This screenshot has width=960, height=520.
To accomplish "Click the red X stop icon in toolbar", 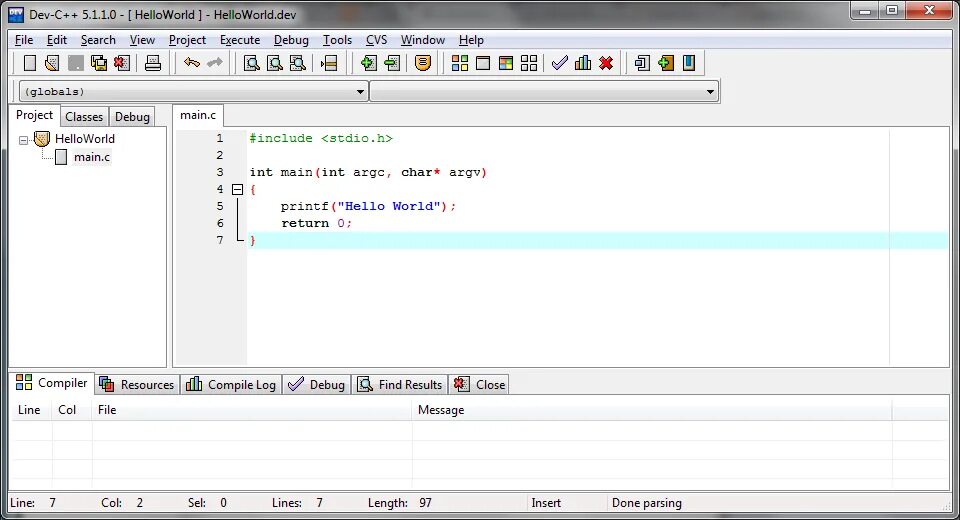I will [x=606, y=63].
